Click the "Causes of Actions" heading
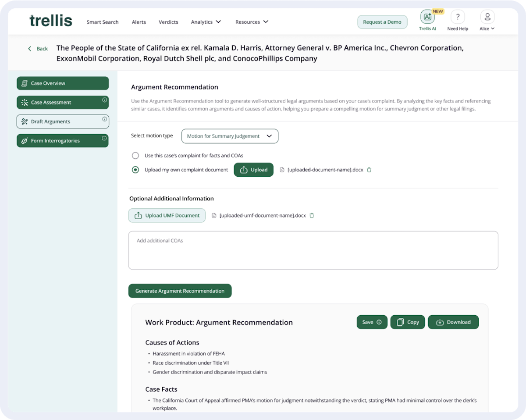This screenshot has width=526, height=420. click(172, 342)
